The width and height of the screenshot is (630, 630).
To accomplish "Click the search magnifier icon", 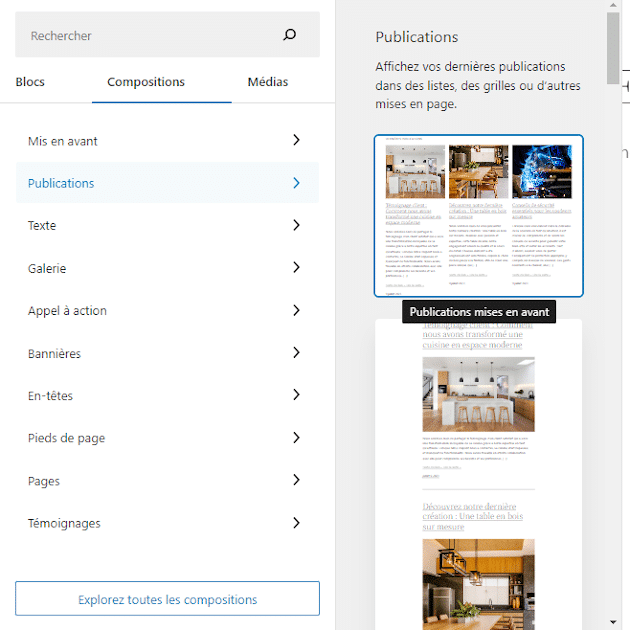I will coord(290,35).
